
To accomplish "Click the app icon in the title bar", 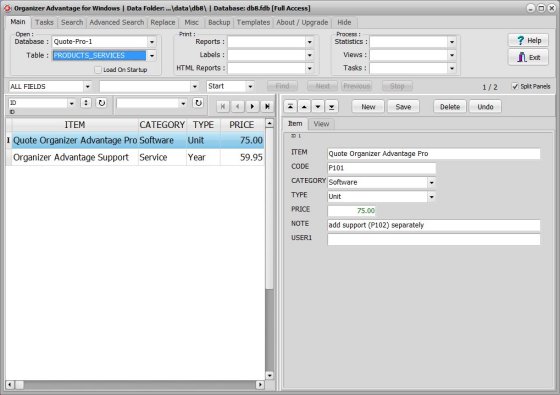I will click(x=7, y=8).
